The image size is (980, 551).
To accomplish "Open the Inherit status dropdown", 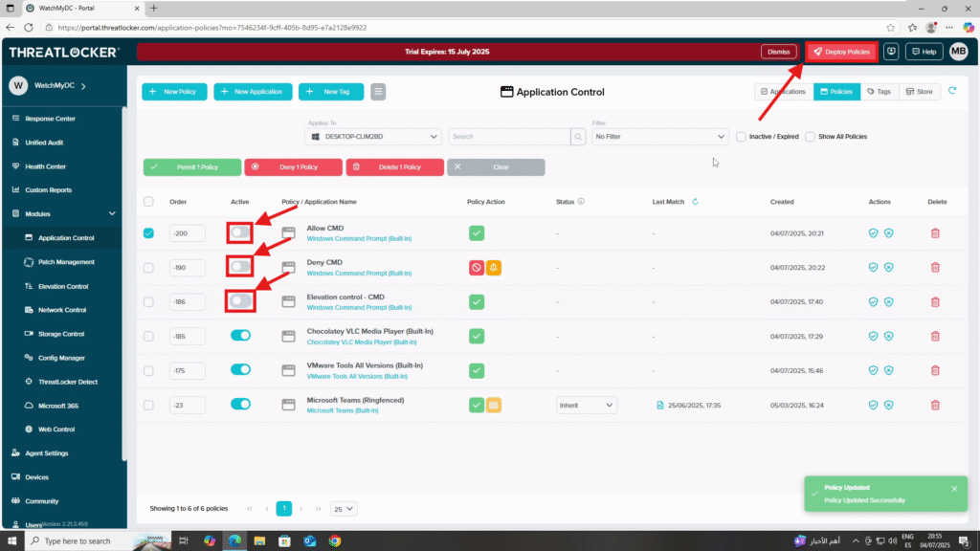I will 587,405.
